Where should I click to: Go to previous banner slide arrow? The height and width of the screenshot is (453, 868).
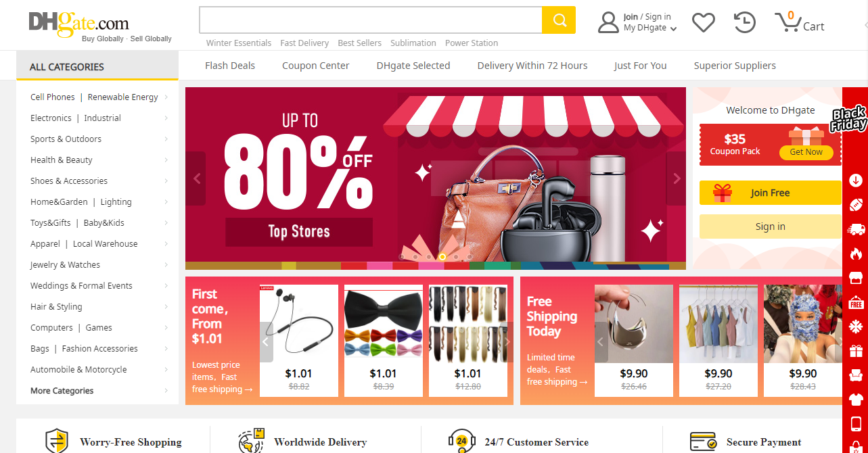tap(196, 178)
